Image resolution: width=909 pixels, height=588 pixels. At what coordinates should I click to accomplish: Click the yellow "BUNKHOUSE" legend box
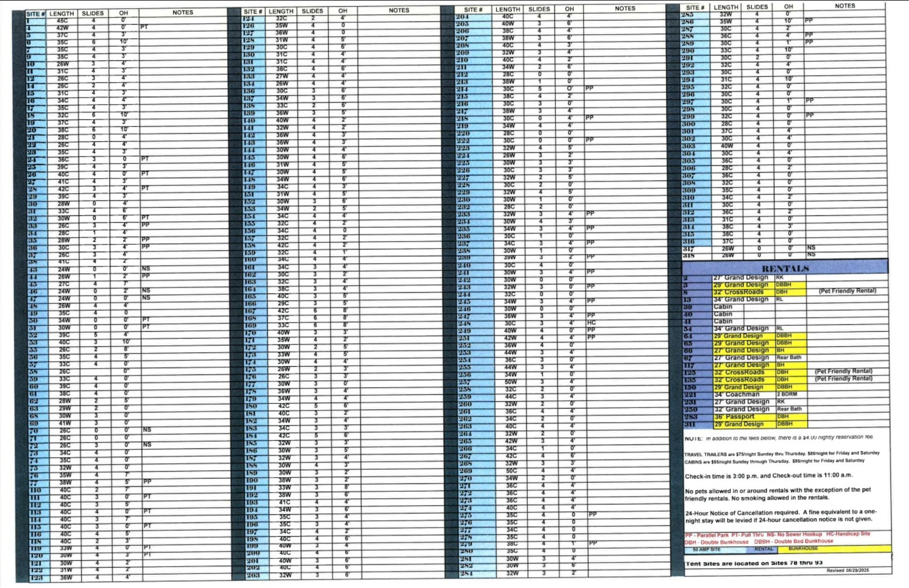(x=834, y=548)
